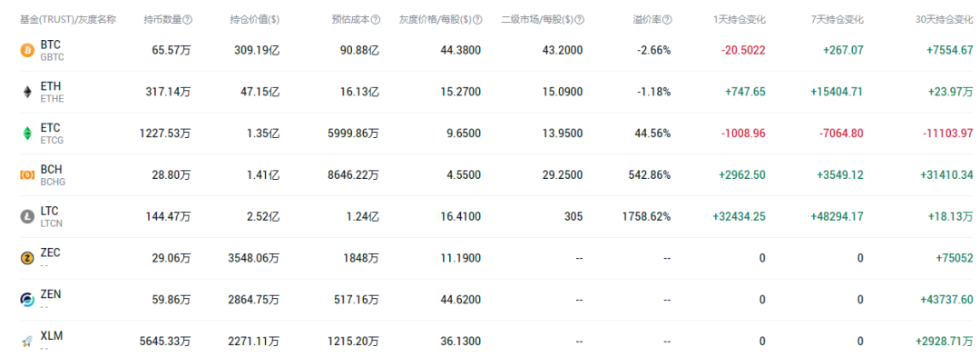Select BTC position value 309.19亿
The image size is (980, 357).
point(258,51)
